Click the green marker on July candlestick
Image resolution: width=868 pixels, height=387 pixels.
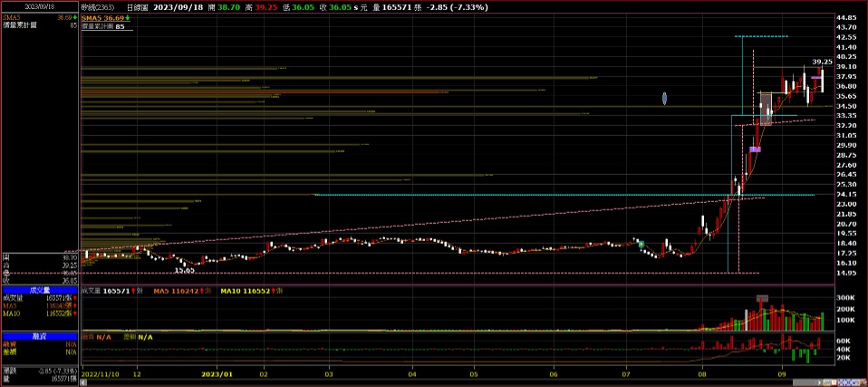[x=641, y=244]
